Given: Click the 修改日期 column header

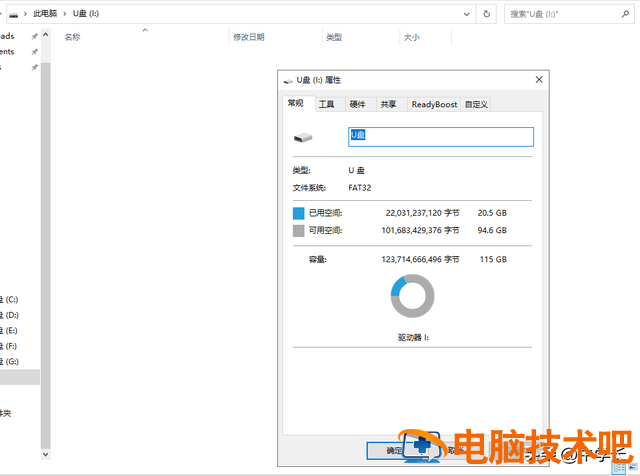Looking at the screenshot, I should point(249,38).
